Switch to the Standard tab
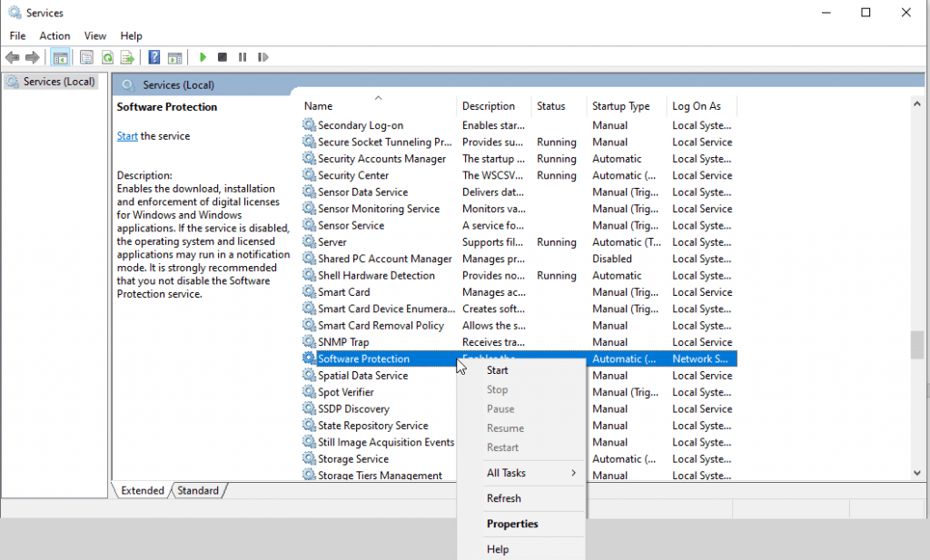930x560 pixels. (198, 490)
